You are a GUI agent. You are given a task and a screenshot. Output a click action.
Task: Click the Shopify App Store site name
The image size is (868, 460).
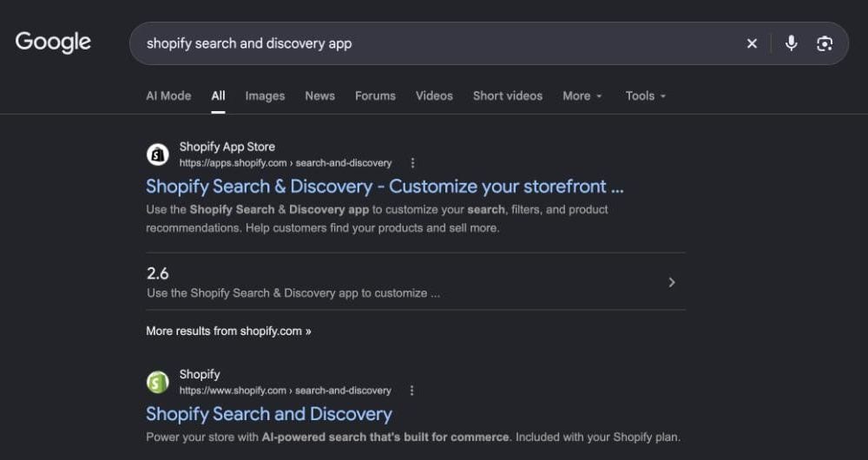[x=227, y=147]
